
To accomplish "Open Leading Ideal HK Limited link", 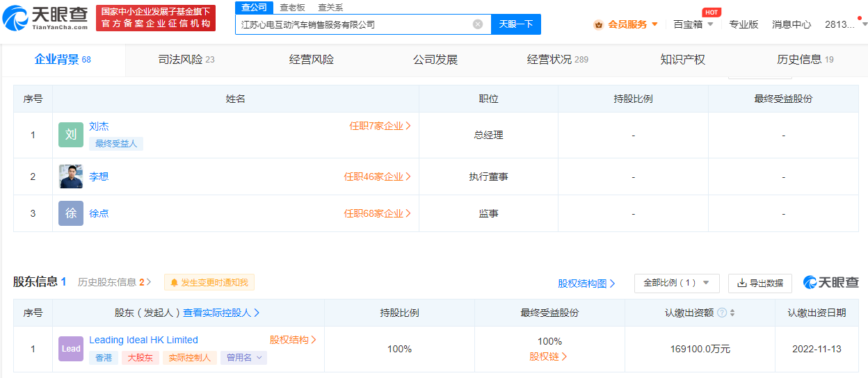I will [143, 340].
